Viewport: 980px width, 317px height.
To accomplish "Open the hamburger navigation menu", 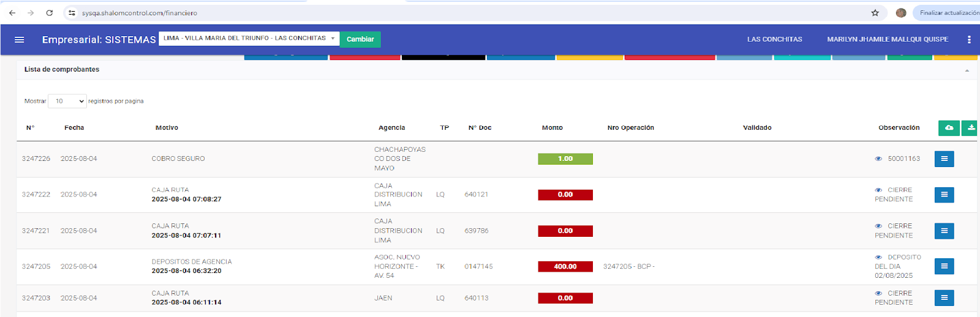I will [x=19, y=40].
